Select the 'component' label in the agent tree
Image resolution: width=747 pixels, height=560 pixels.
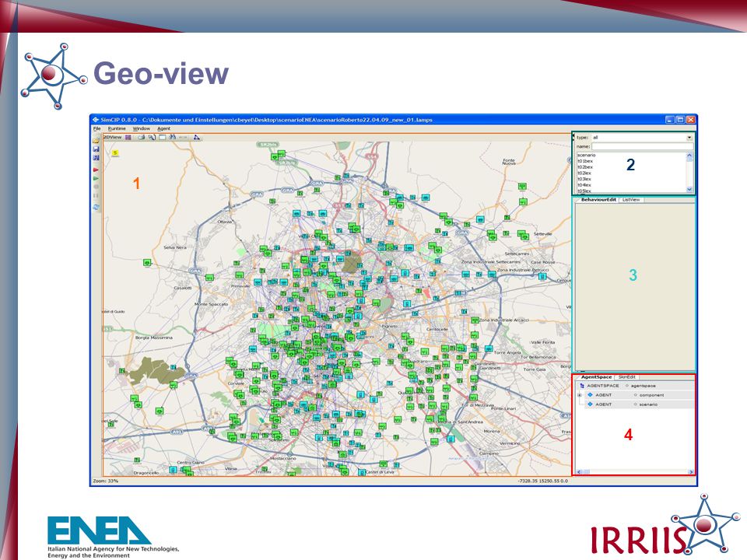[x=652, y=395]
